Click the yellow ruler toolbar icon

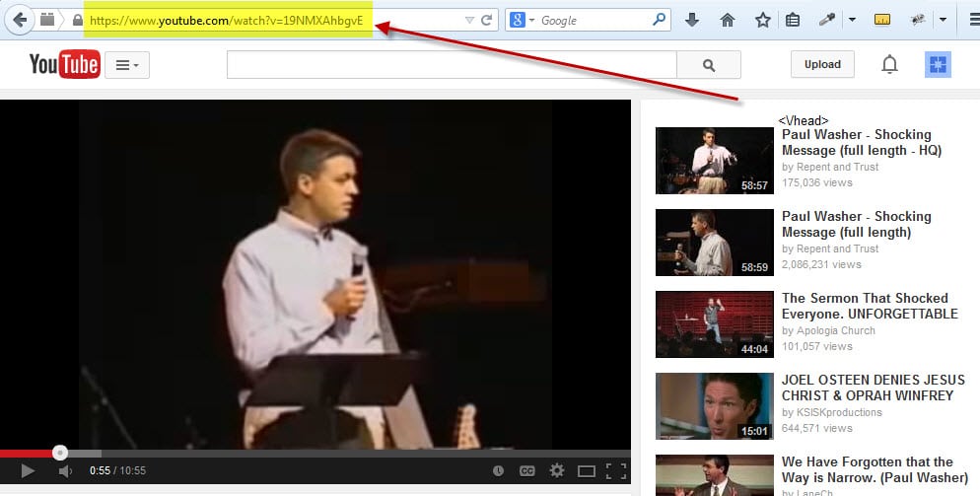tap(881, 20)
